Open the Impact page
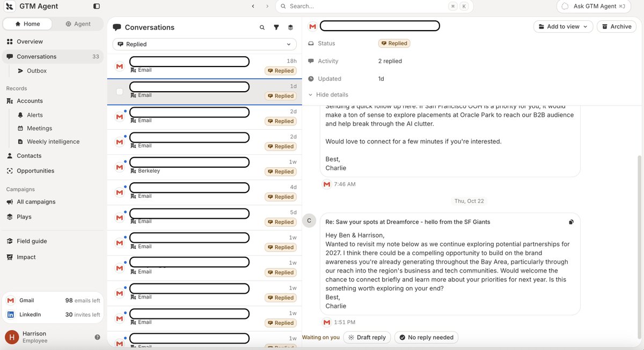The width and height of the screenshot is (644, 350). (x=53, y=257)
